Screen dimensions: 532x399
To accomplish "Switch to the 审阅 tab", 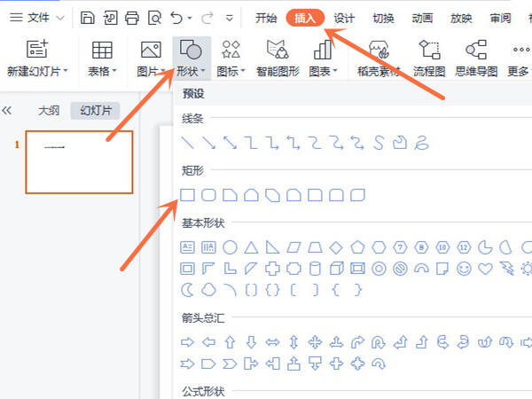I will (500, 18).
